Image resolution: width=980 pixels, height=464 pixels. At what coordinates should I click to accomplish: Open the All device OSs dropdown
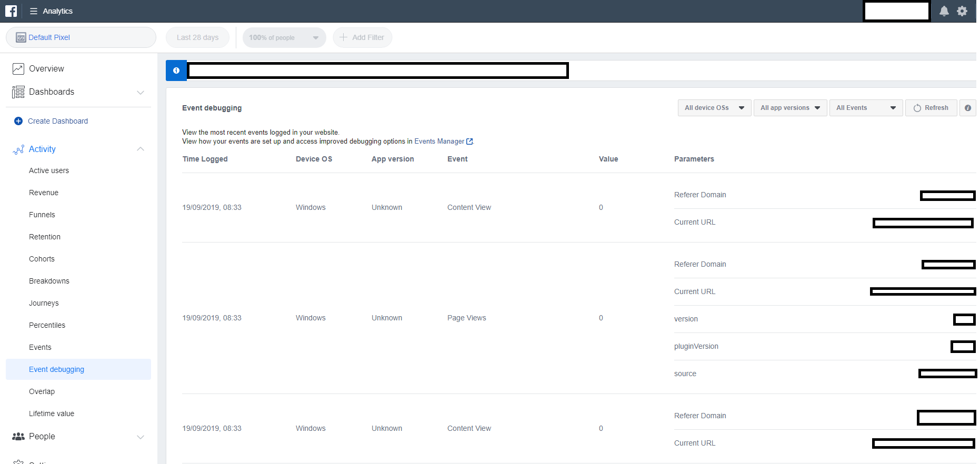pyautogui.click(x=714, y=108)
